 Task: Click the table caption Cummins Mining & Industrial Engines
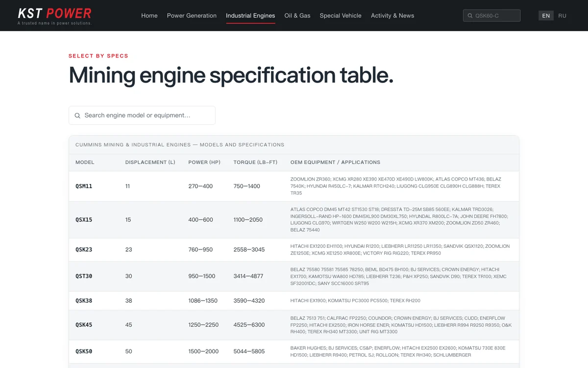point(180,145)
